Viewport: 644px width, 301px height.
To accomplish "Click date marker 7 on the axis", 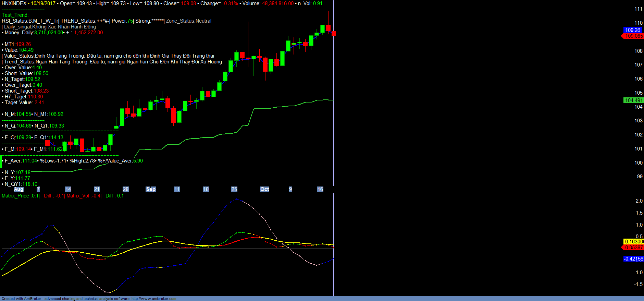I will point(38,189).
